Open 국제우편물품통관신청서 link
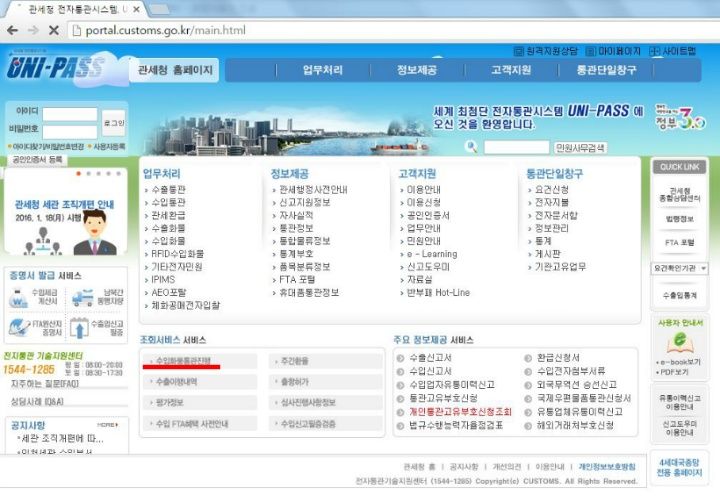The image size is (720, 503). coord(584,398)
